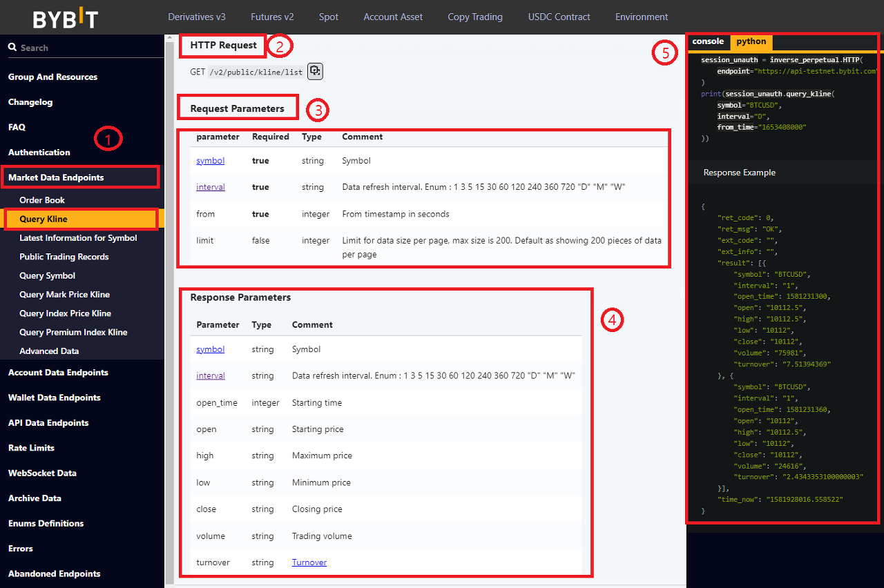Click the HTTP Request heading
Screen dimensions: 884x588
pyautogui.click(x=223, y=46)
